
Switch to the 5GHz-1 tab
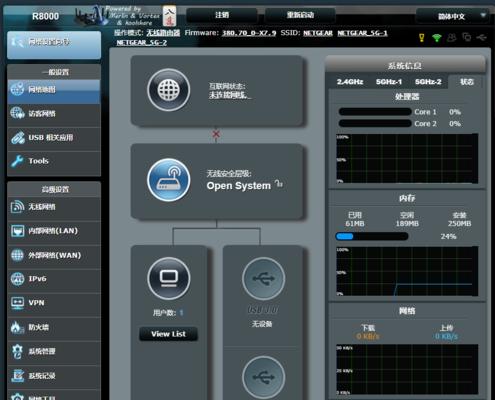(389, 82)
